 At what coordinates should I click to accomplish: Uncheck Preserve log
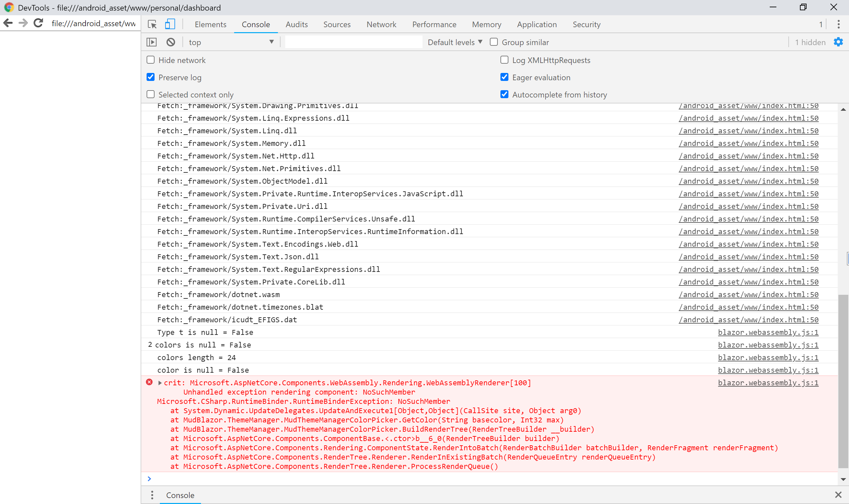(151, 77)
